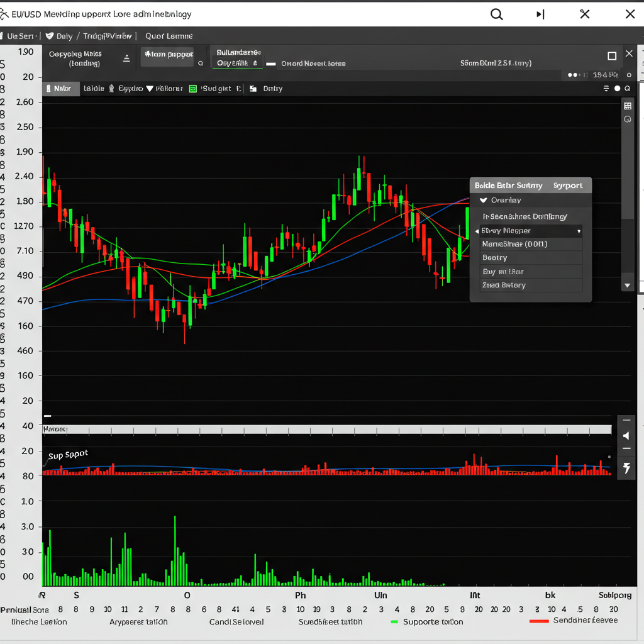Click the small magnifier next to Mam pnppec

click(201, 64)
